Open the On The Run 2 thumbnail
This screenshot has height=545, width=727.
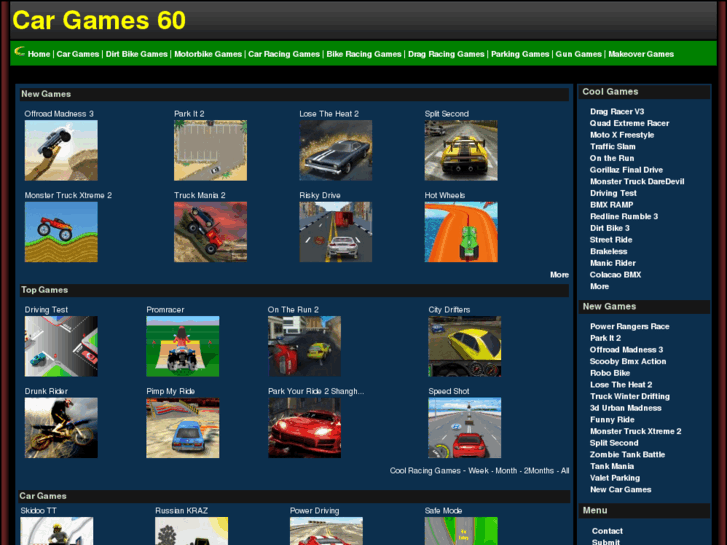pyautogui.click(x=305, y=346)
